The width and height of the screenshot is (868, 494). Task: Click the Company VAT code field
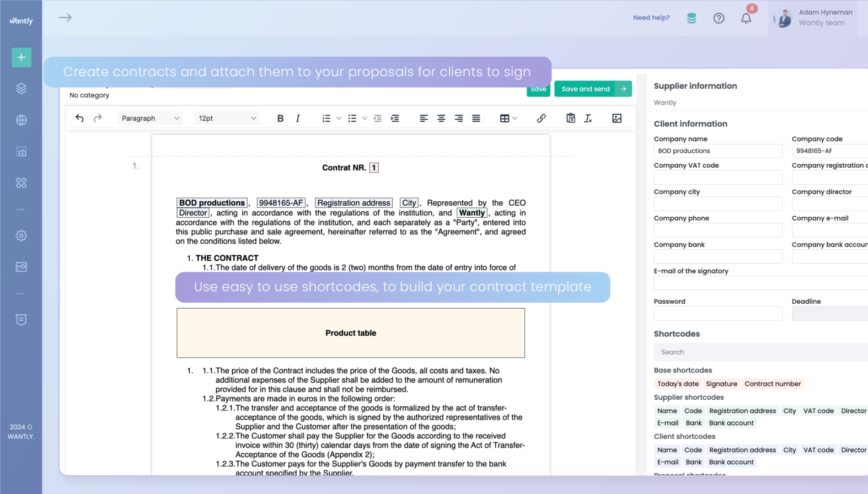point(717,178)
